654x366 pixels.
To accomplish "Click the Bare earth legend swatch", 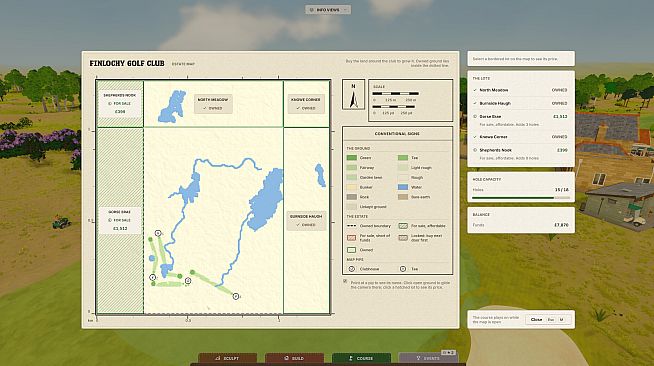I will 402,197.
